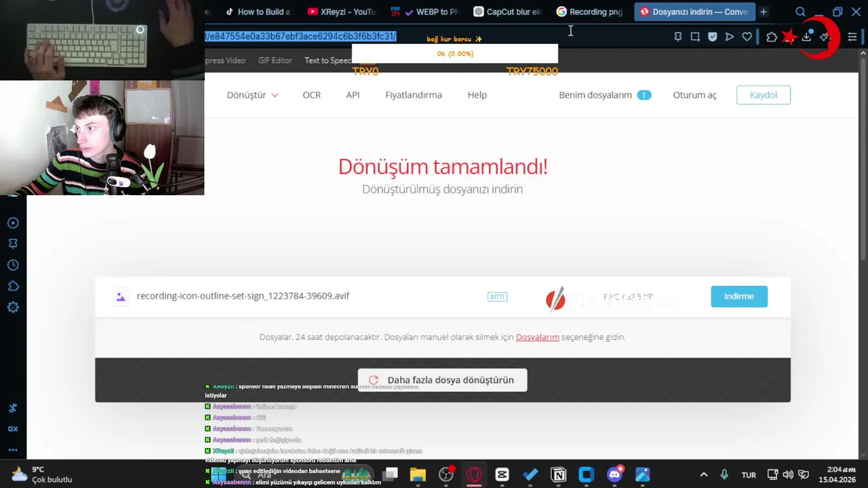Open a new tab with plus
Viewport: 868px width, 488px height.
point(764,12)
